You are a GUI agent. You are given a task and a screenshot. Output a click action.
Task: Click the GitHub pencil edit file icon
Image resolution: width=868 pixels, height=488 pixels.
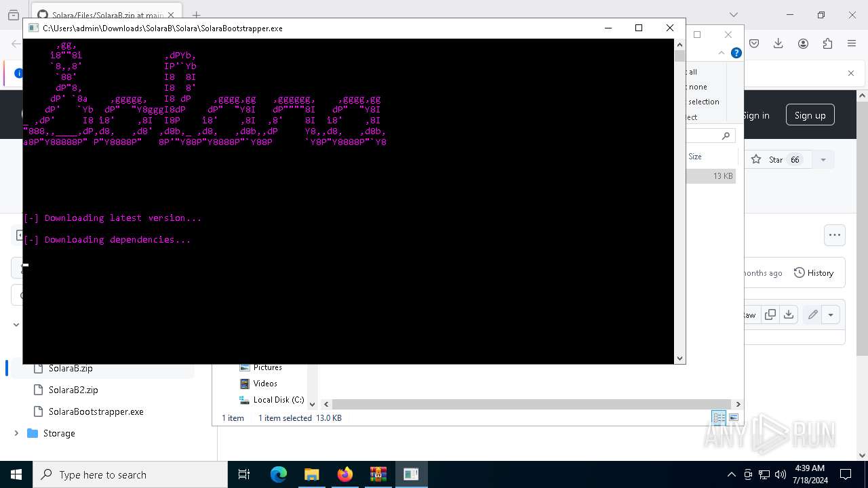(812, 314)
